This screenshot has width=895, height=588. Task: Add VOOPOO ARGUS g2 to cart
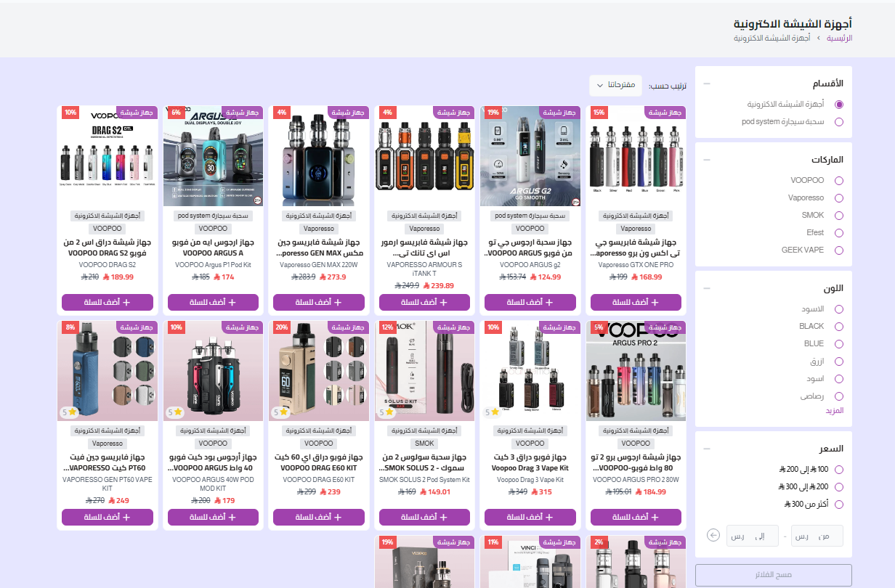point(530,302)
